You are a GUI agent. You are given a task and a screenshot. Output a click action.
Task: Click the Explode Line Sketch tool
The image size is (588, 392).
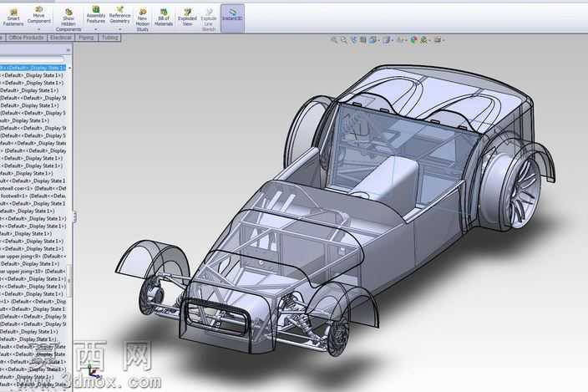[209, 20]
